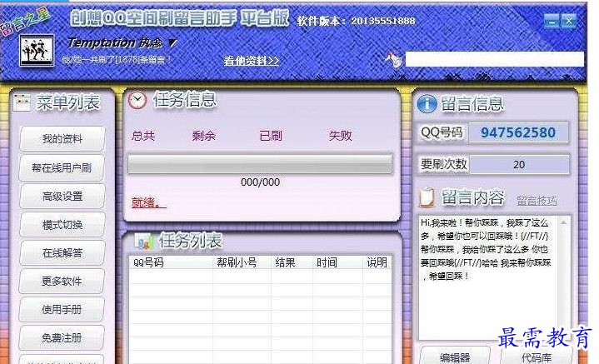599x364 pixels.
Task: Click the 帮刷小号 column header
Action: (237, 262)
